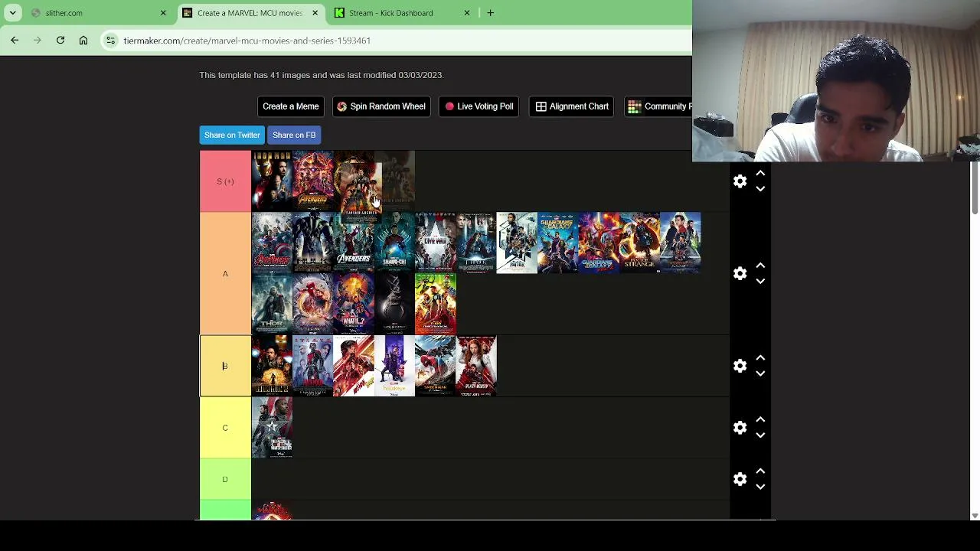Close the Stream - Kick Dashboard tab

[x=467, y=13]
